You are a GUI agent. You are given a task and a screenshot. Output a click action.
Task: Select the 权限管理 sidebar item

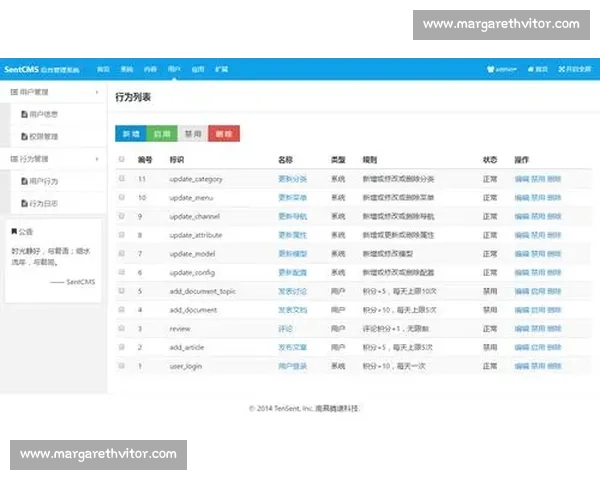[58, 136]
